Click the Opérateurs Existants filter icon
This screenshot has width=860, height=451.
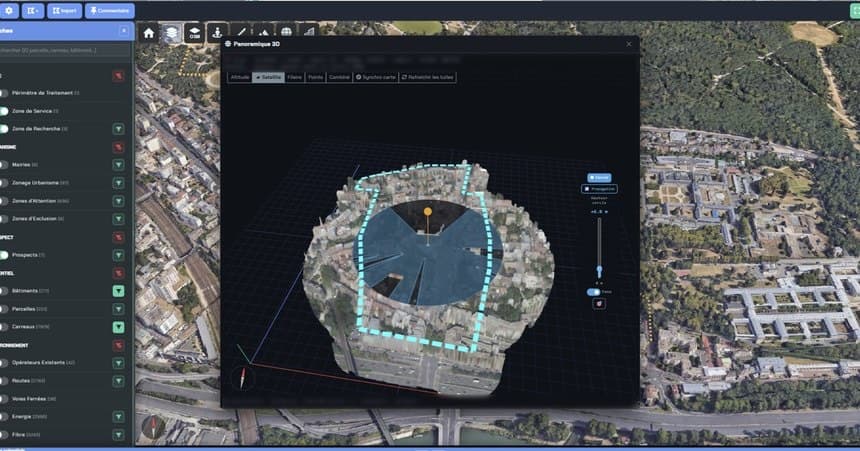point(118,363)
